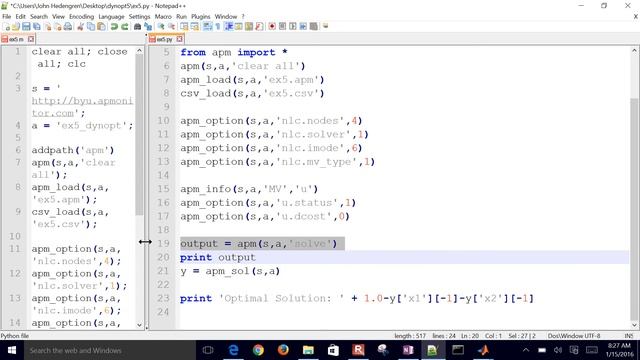Create a new document with New icon
Viewport: 640px width, 360px height.
click(x=6, y=27)
